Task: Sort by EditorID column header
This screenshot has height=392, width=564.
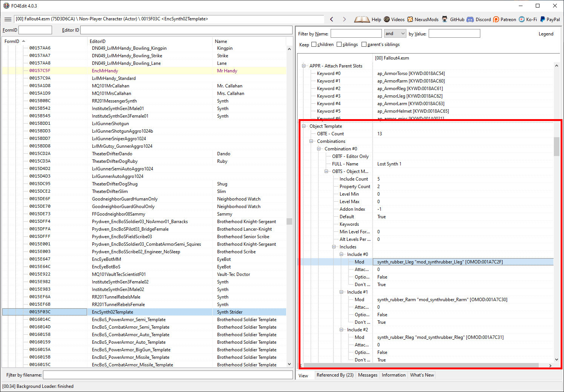Action: pos(150,41)
